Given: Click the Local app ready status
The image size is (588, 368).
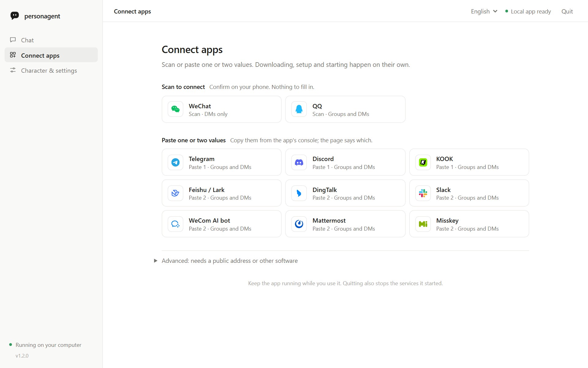Looking at the screenshot, I should (x=528, y=11).
